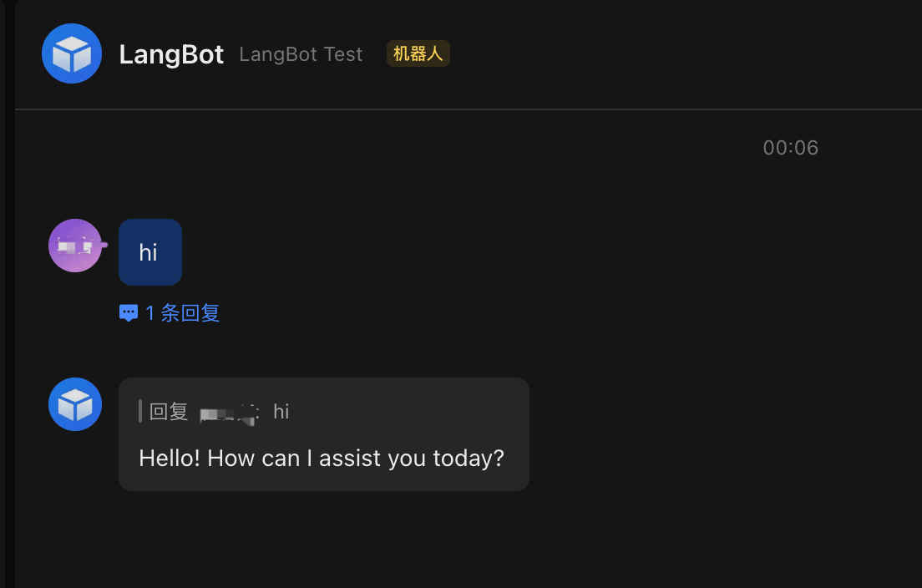
Task: Click the quoted "hi" text inside the reply header
Action: (x=280, y=411)
